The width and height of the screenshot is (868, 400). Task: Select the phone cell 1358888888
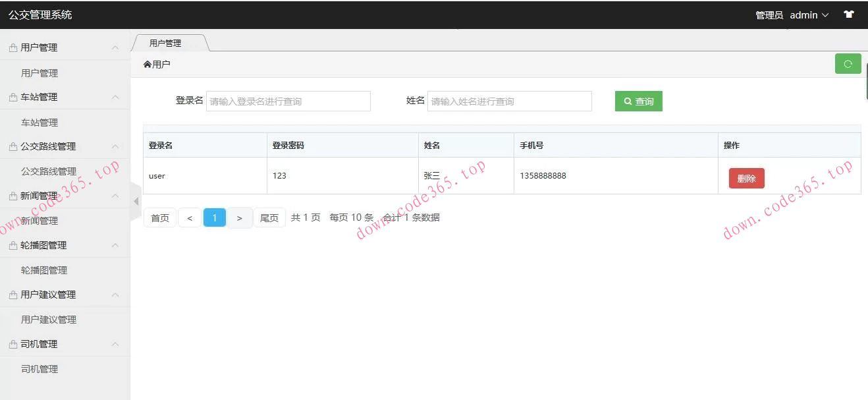click(x=616, y=176)
